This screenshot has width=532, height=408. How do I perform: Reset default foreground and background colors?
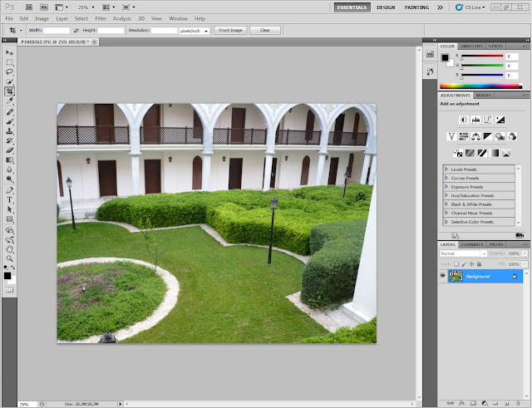pos(6,268)
